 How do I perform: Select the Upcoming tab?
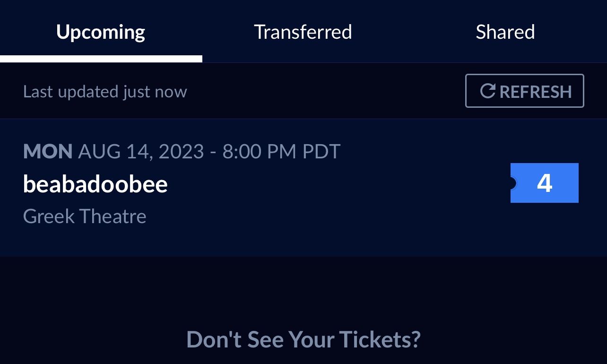tap(101, 32)
